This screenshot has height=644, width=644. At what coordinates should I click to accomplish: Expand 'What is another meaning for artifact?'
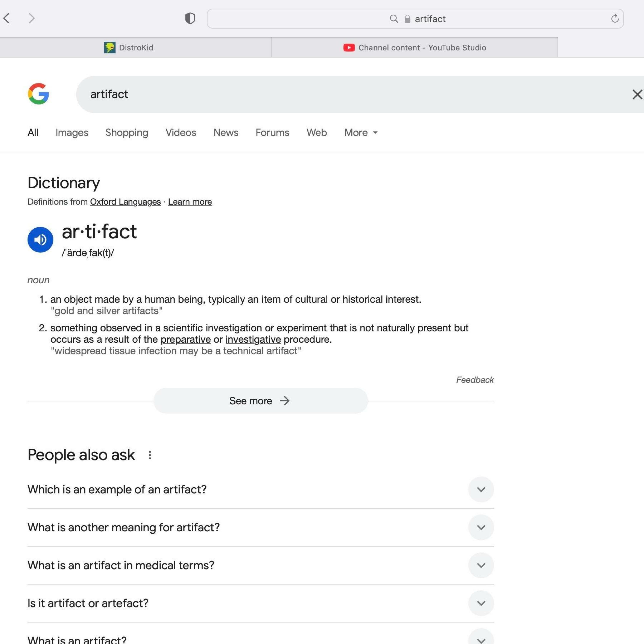pyautogui.click(x=481, y=527)
